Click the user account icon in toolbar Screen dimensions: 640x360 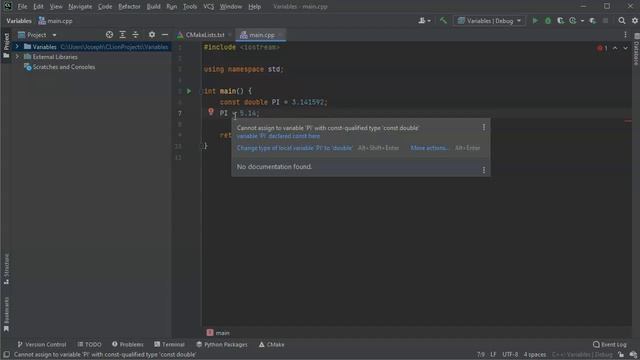(x=422, y=20)
